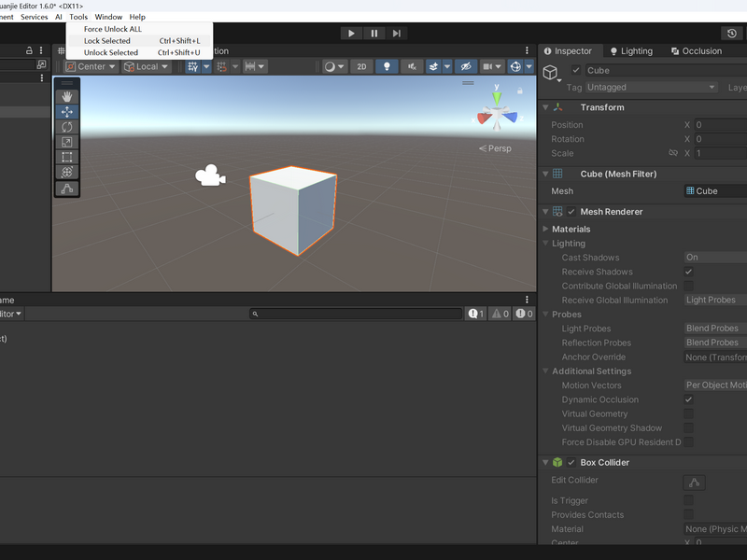The width and height of the screenshot is (747, 560).
Task: Open the AI menu
Action: click(x=59, y=17)
